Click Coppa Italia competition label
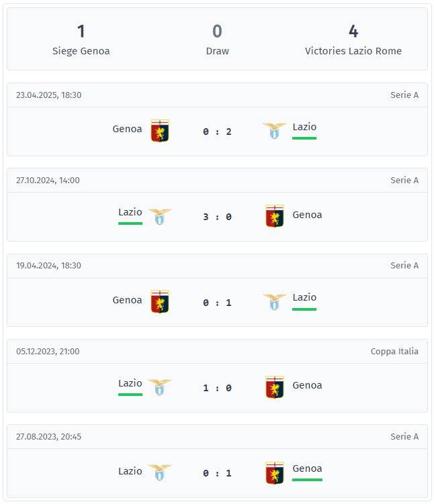This screenshot has width=434, height=504. 394,351
